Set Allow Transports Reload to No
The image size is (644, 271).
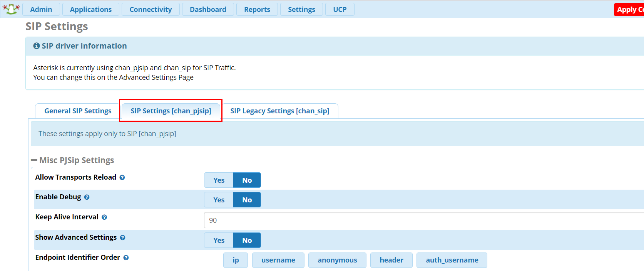pos(247,180)
